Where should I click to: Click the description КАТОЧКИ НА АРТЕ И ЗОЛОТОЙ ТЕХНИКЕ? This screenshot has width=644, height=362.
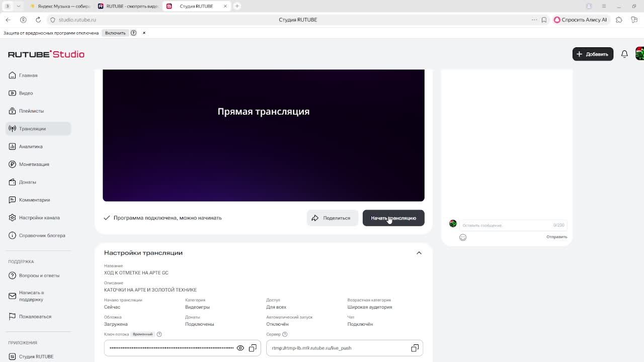click(x=150, y=290)
